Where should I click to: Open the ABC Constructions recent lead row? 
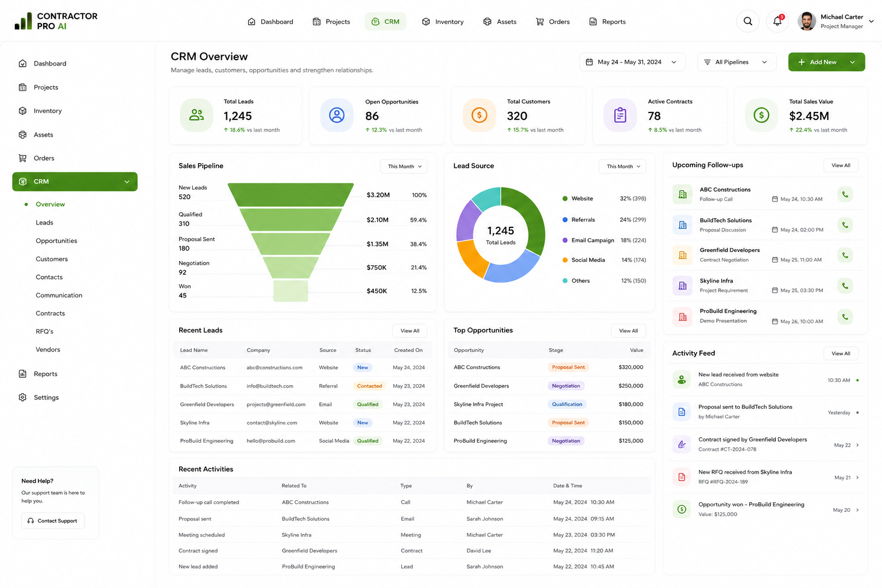click(303, 367)
